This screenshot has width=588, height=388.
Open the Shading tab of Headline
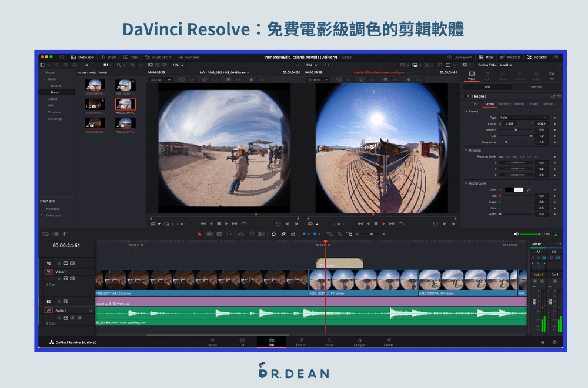point(519,104)
